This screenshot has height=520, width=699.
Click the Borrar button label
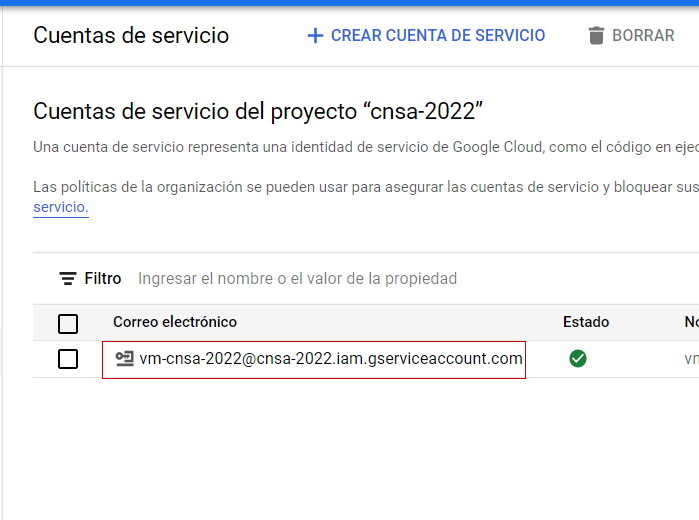[643, 36]
